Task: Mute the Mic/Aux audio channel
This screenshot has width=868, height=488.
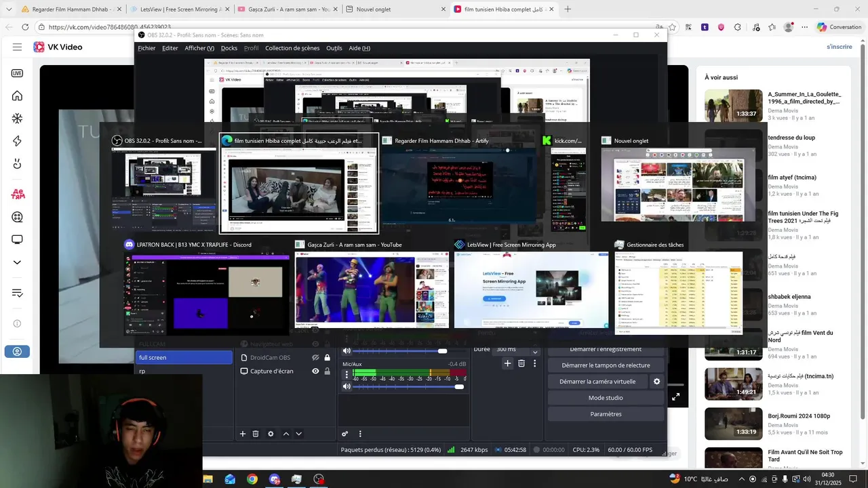Action: pos(347,386)
